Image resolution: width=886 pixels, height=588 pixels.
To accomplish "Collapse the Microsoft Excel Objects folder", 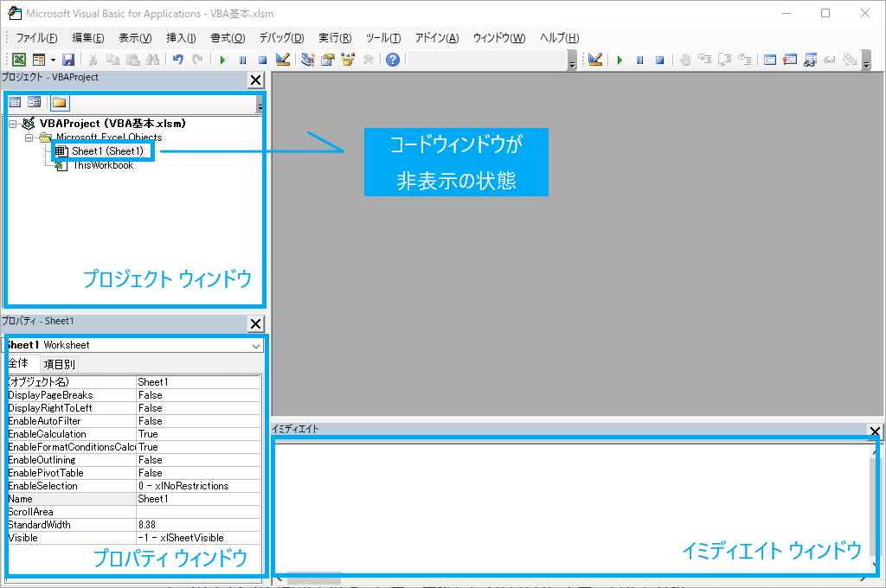I will click(x=29, y=137).
